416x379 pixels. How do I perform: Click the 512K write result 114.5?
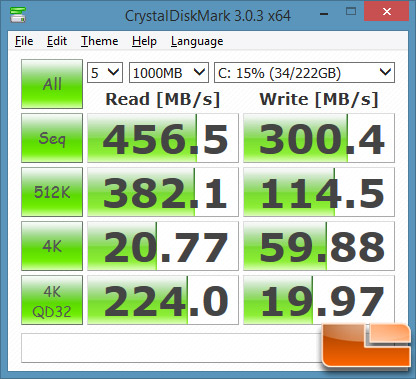pyautogui.click(x=319, y=192)
